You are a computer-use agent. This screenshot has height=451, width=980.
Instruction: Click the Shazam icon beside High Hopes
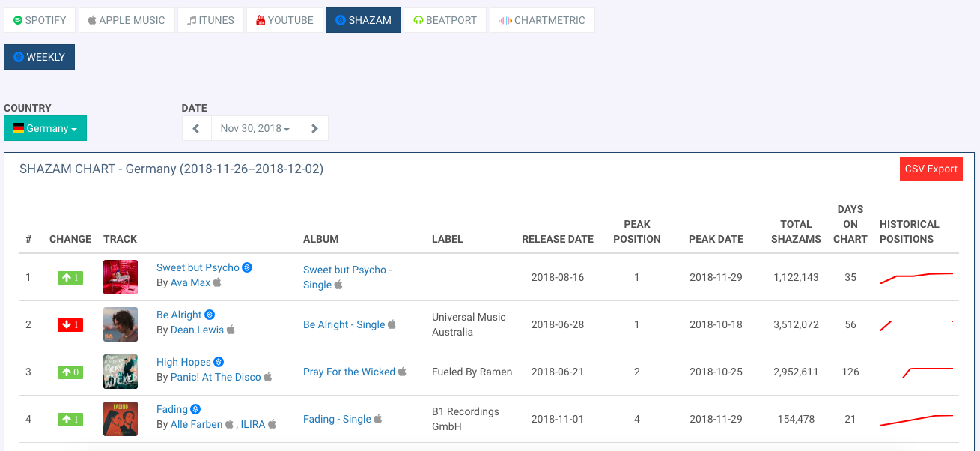pos(219,362)
